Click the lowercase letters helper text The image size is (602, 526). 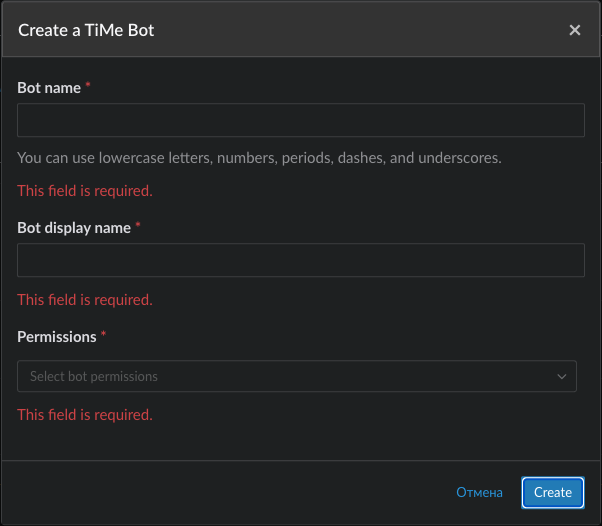point(259,158)
